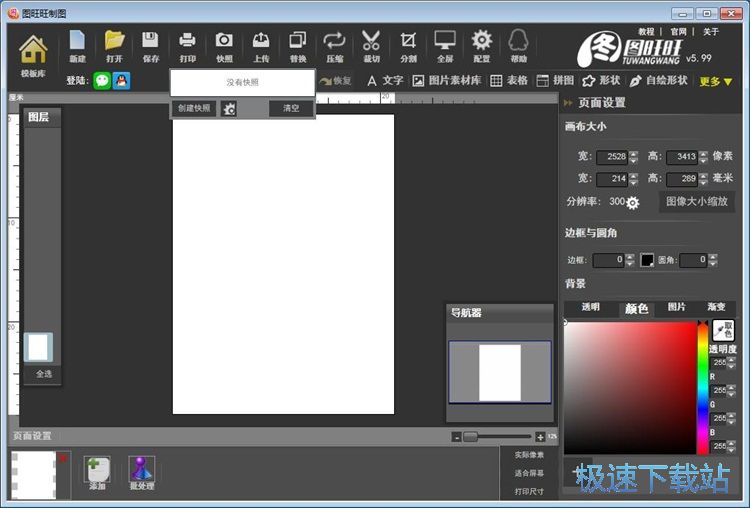The height and width of the screenshot is (508, 750).
Task: Open the resolution gear next to 300
Action: point(632,202)
